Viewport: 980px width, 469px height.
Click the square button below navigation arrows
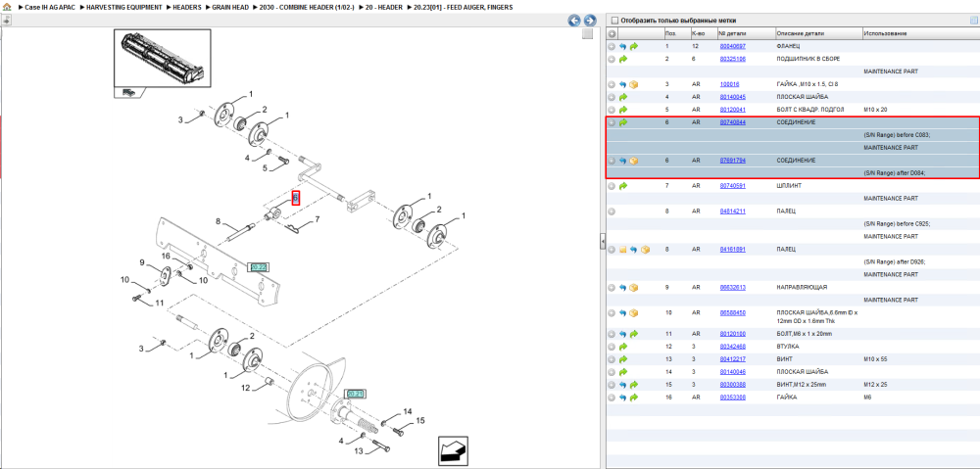[587, 34]
